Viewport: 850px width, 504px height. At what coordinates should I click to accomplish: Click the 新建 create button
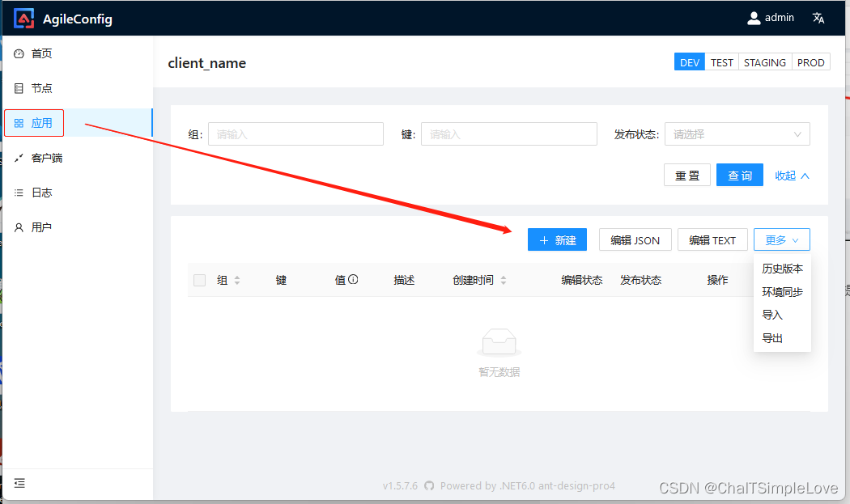(557, 239)
